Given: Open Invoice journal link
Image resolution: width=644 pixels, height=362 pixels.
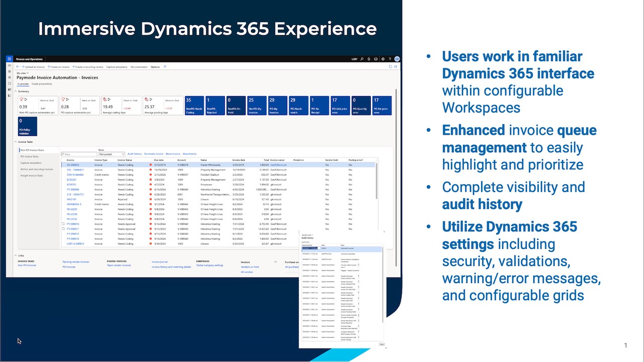Looking at the screenshot, I should [x=159, y=262].
